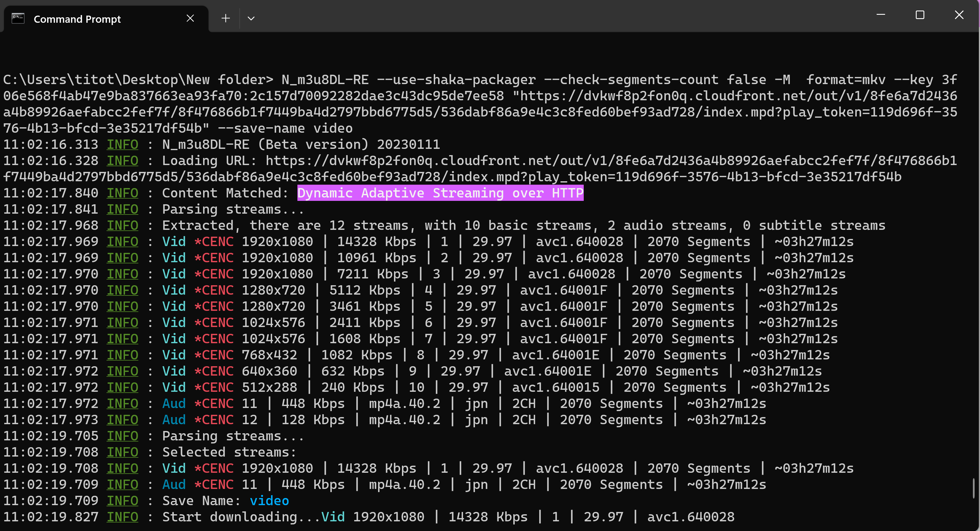Close the terminal window
Screen dimensions: 980x531
959,15
